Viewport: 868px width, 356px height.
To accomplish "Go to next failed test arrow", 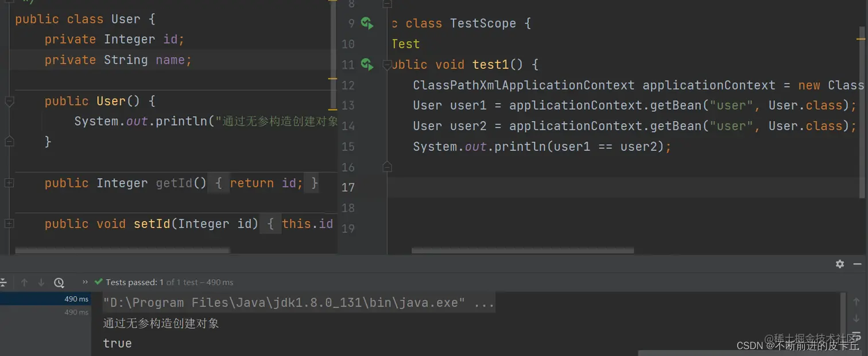I will coord(41,283).
